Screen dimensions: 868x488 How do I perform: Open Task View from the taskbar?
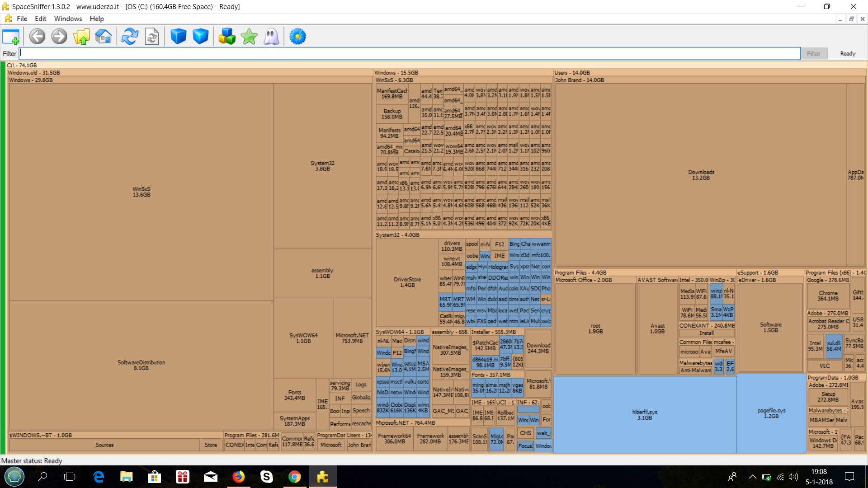pyautogui.click(x=70, y=477)
